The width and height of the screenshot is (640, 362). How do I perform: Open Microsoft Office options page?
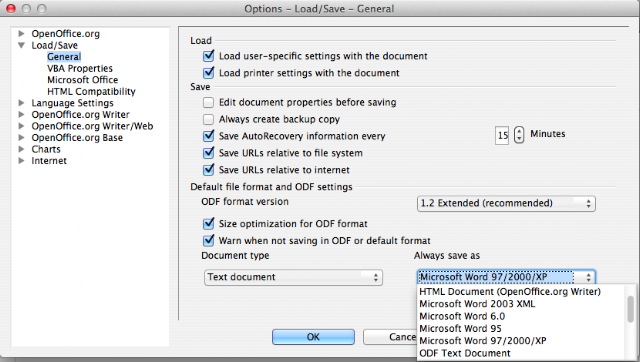coord(82,80)
